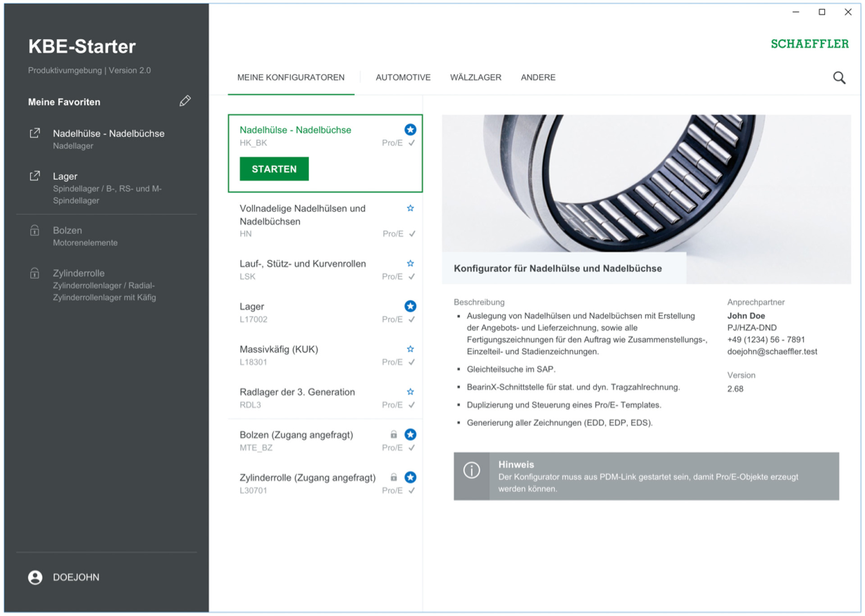
Task: Click lock icon on Zylinderrolle list entry
Action: click(x=393, y=477)
